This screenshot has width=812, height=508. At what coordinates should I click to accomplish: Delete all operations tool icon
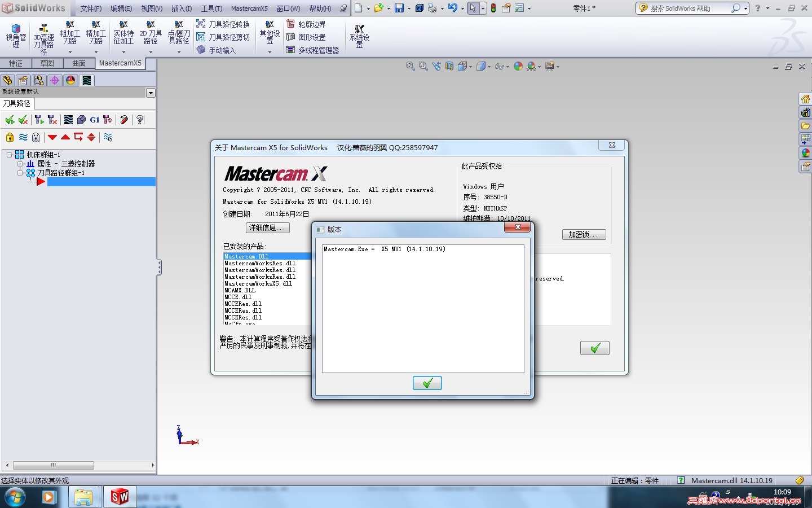click(124, 120)
